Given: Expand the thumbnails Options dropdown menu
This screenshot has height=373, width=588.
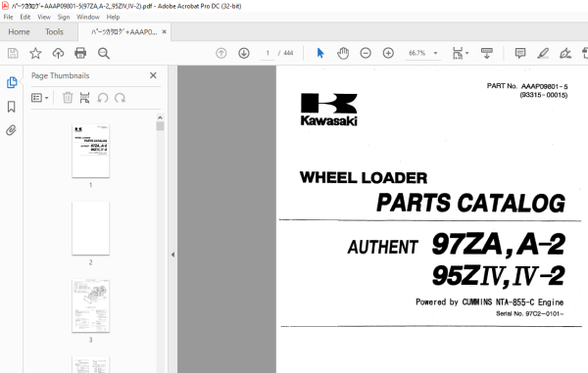Looking at the screenshot, I should point(40,98).
